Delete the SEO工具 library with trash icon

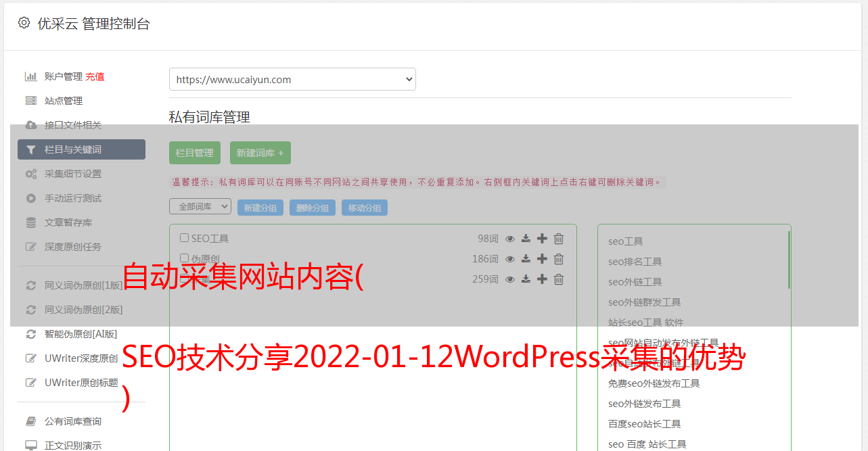[x=559, y=239]
